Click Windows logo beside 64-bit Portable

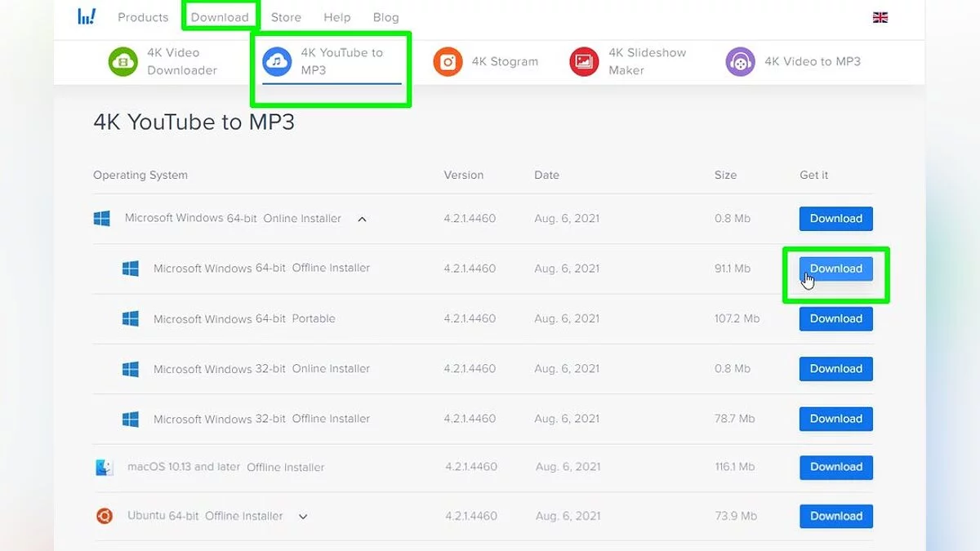click(x=131, y=319)
